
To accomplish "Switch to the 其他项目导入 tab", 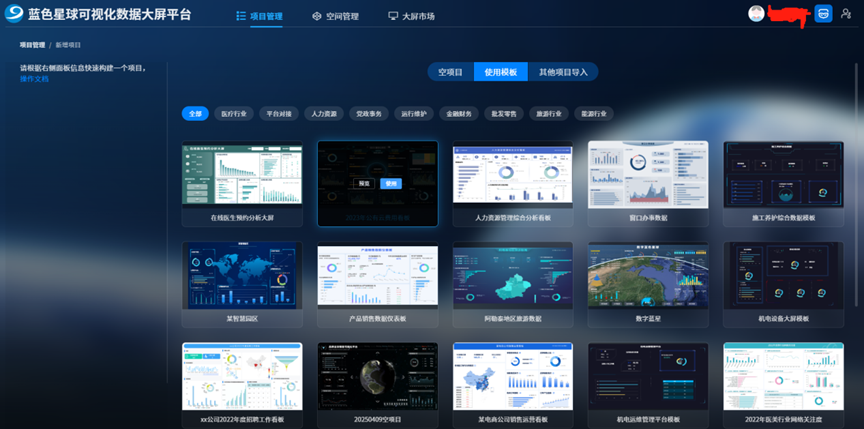I will [x=563, y=72].
